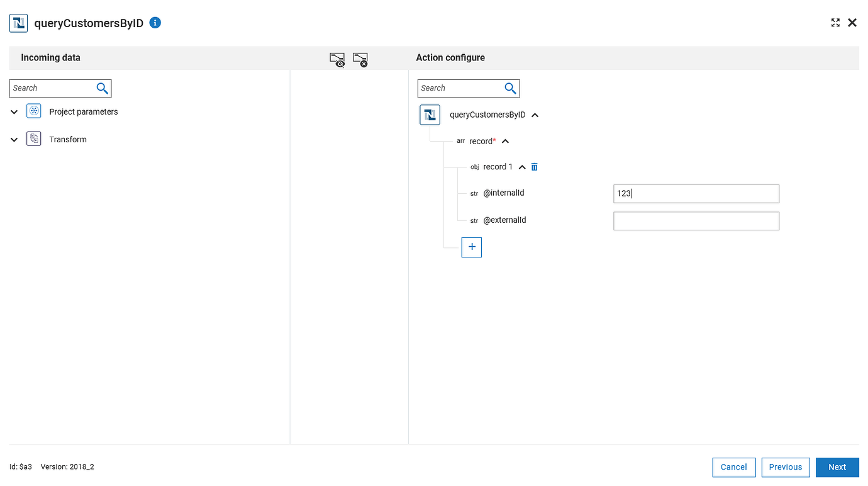Cancel the action configuration

[733, 467]
